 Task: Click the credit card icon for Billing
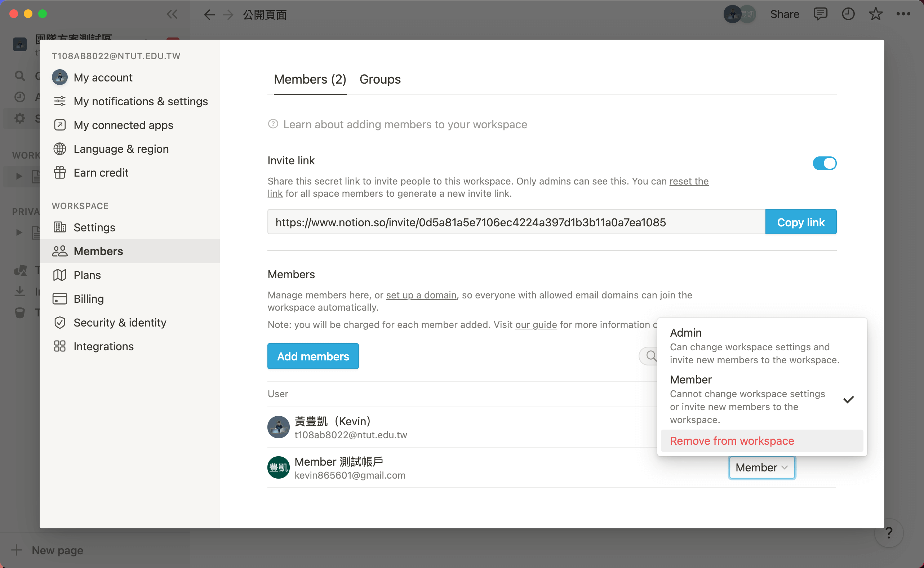[x=60, y=299]
